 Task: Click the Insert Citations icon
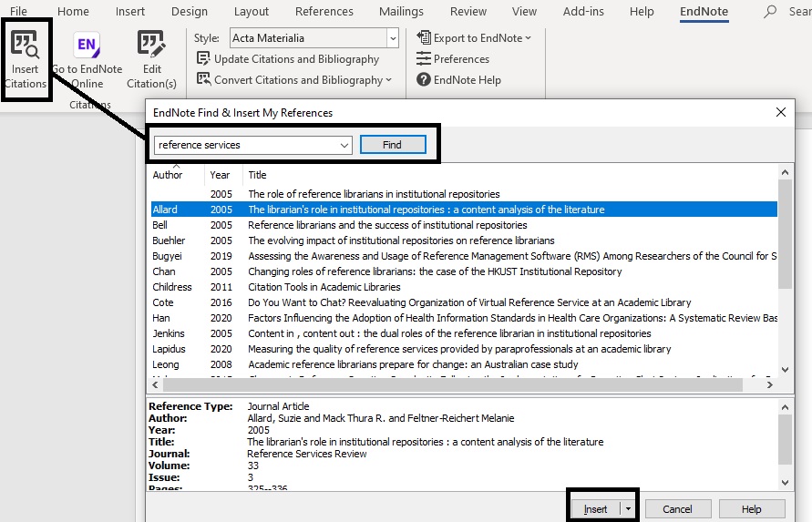click(25, 45)
